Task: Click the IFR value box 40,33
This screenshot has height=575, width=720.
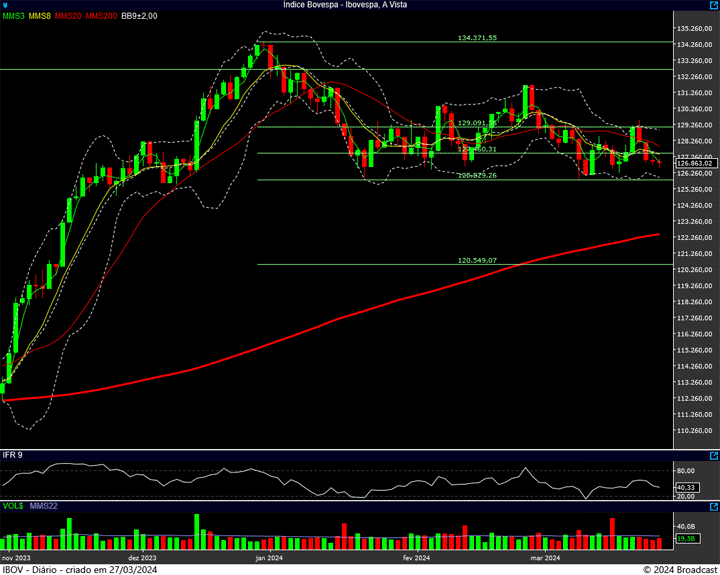Action: [686, 487]
